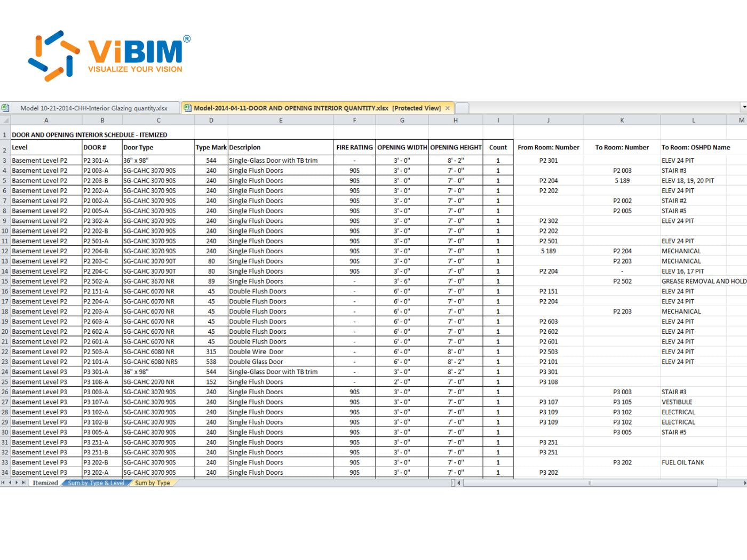Image resolution: width=747 pixels, height=560 pixels.
Task: Click the Excel icon beside the DOOR AND OPENING tab title
Action: click(x=187, y=108)
